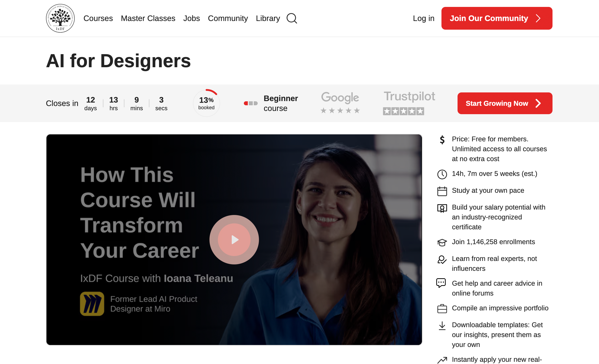Go to the Jobs page

click(x=191, y=18)
